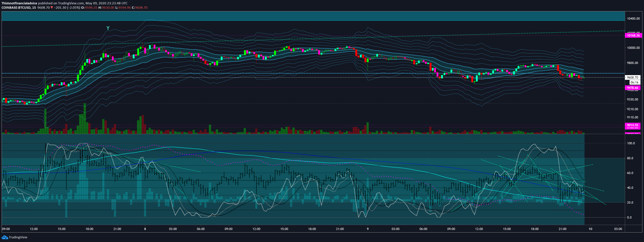Select the magenta 9478.66 price label

pos(633,88)
